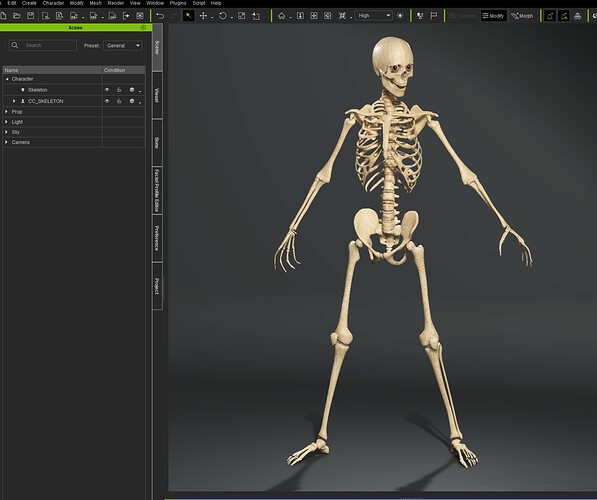
Task: Click the sun lighting icon beside High
Action: [x=400, y=16]
